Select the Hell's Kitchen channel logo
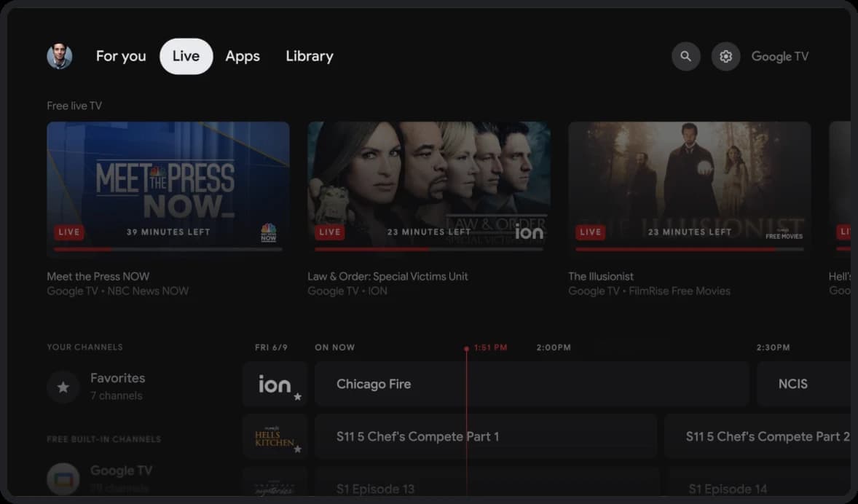Screen dimensions: 858x504 click(273, 436)
